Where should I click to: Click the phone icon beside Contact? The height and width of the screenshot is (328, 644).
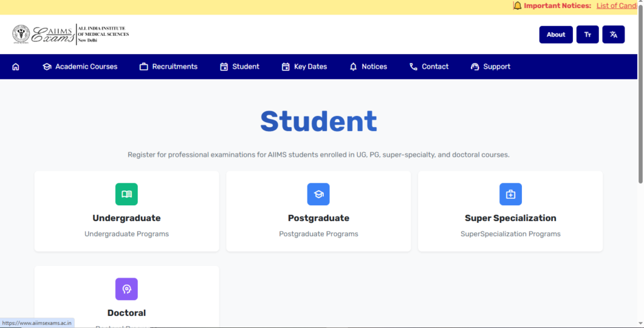pyautogui.click(x=413, y=67)
